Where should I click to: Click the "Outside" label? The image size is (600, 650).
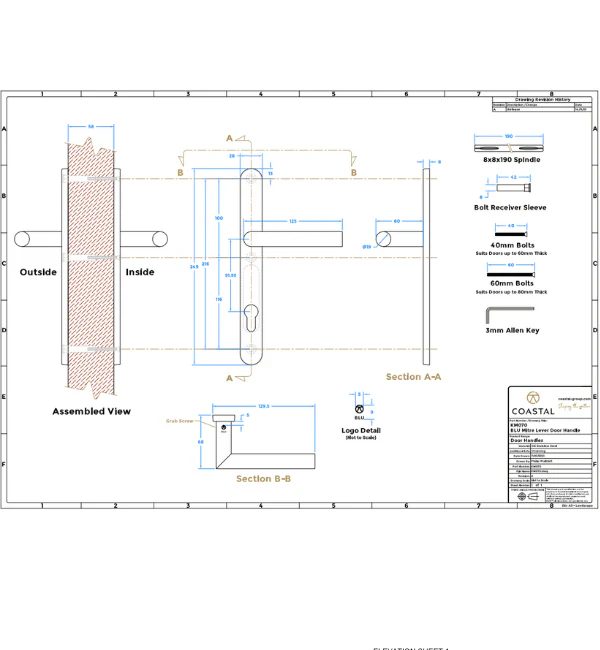pyautogui.click(x=38, y=272)
